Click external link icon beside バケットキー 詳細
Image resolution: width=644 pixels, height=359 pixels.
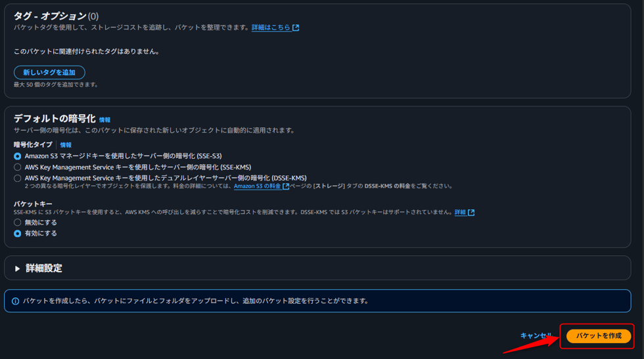pyautogui.click(x=471, y=212)
